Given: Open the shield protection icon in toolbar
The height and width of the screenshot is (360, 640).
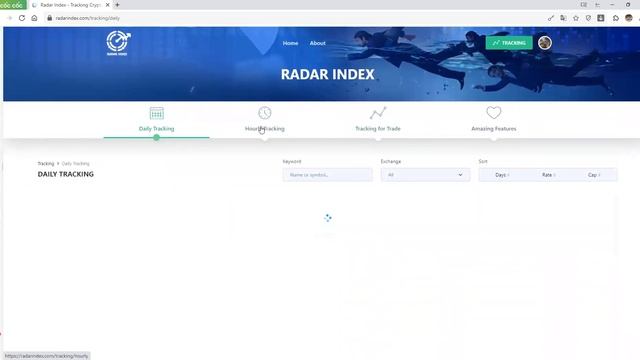Looking at the screenshot, I should 588,18.
